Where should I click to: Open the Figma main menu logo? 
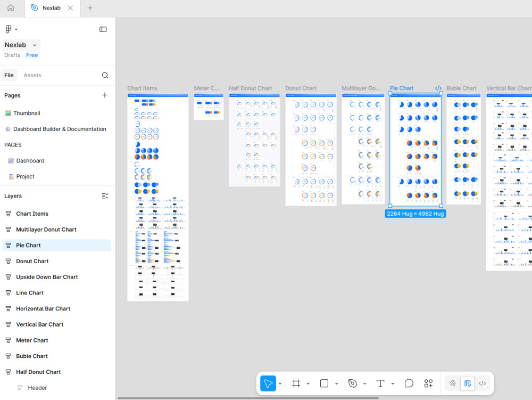[x=9, y=29]
